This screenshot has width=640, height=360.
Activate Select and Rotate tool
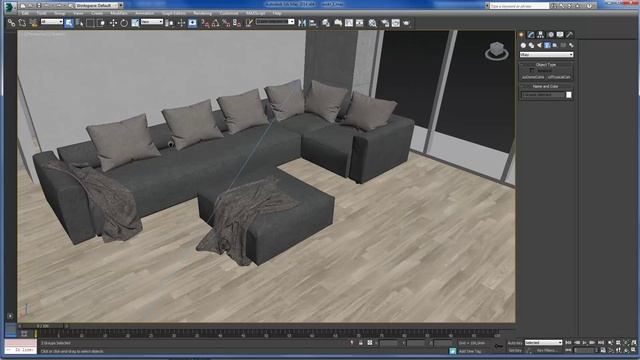pyautogui.click(x=124, y=23)
